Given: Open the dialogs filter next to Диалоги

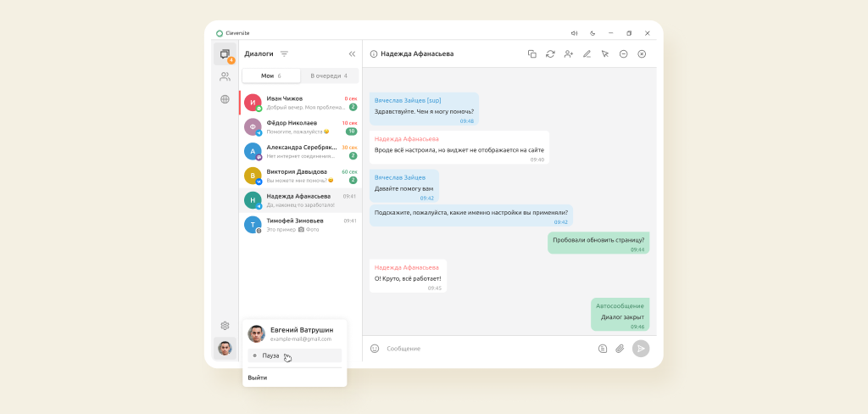Looking at the screenshot, I should click(284, 53).
